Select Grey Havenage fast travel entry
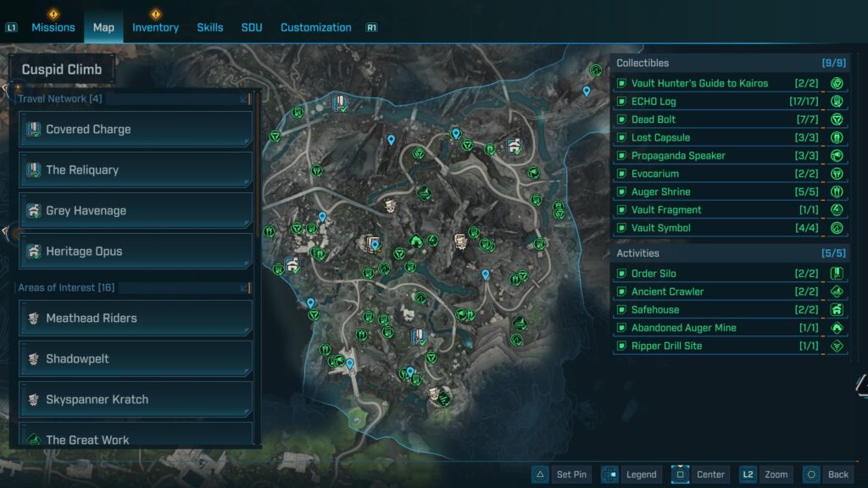 point(136,211)
